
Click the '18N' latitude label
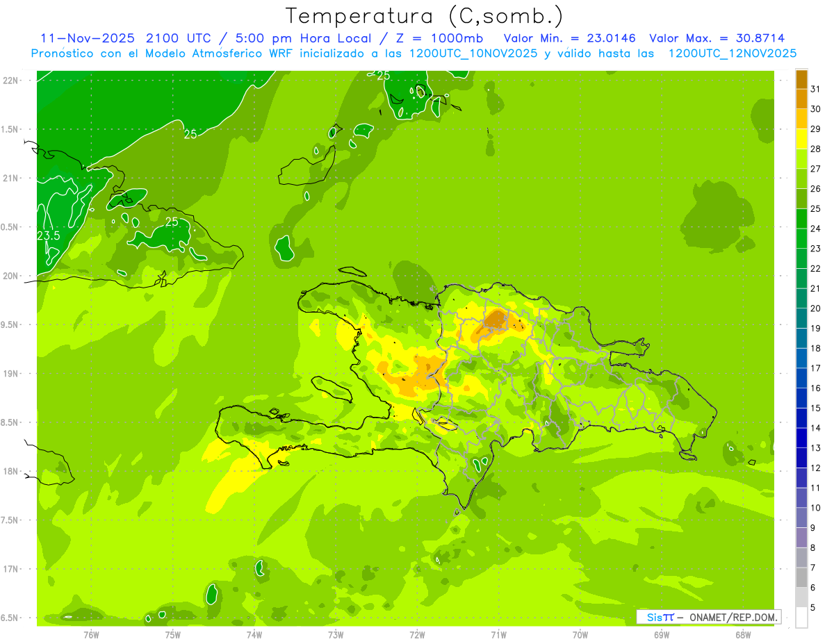click(12, 472)
